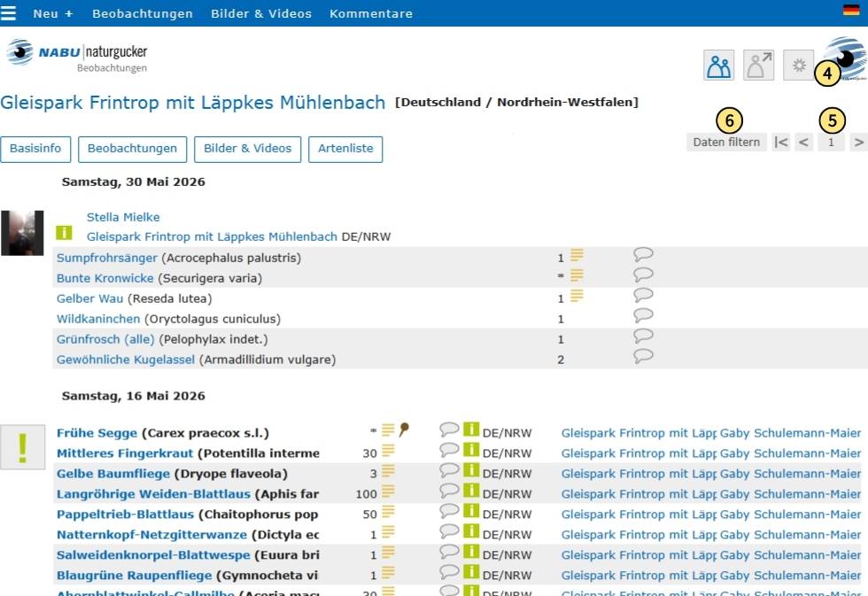Screen dimensions: 868x596
Task: Open the Salweidenknorpel-Blattwespe observation
Action: [153, 555]
